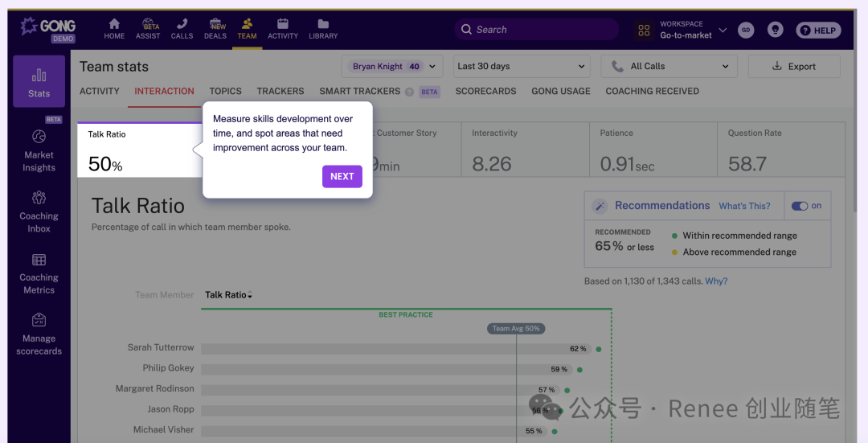This screenshot has height=443, width=868.
Task: Click NEXT in the tooltip
Action: [x=342, y=177]
